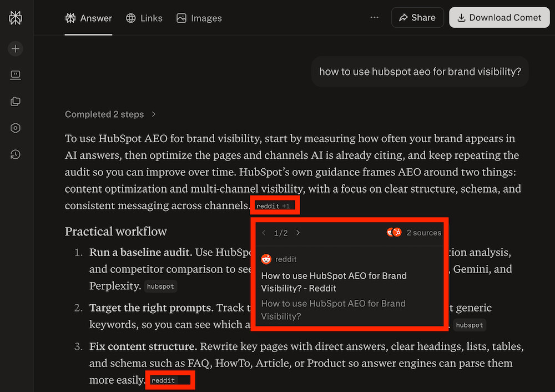
Task: Open the Settings hexagon icon in sidebar
Action: coord(15,128)
